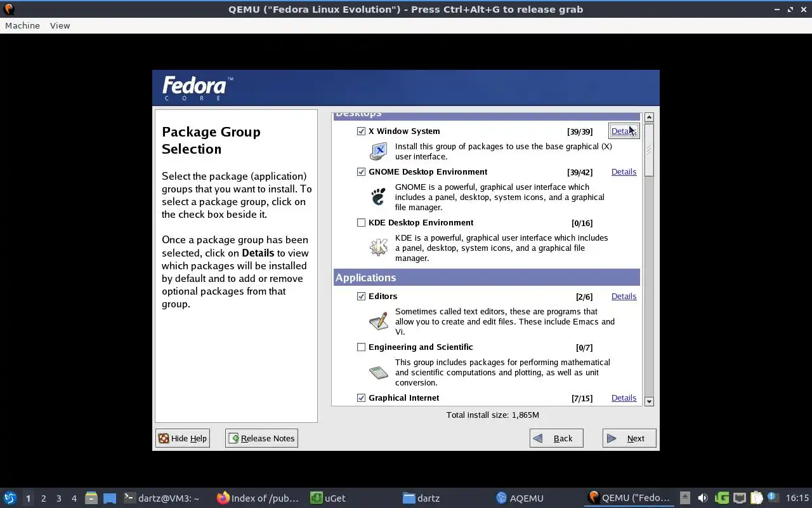Open Details for Graphical Internet

(x=624, y=398)
